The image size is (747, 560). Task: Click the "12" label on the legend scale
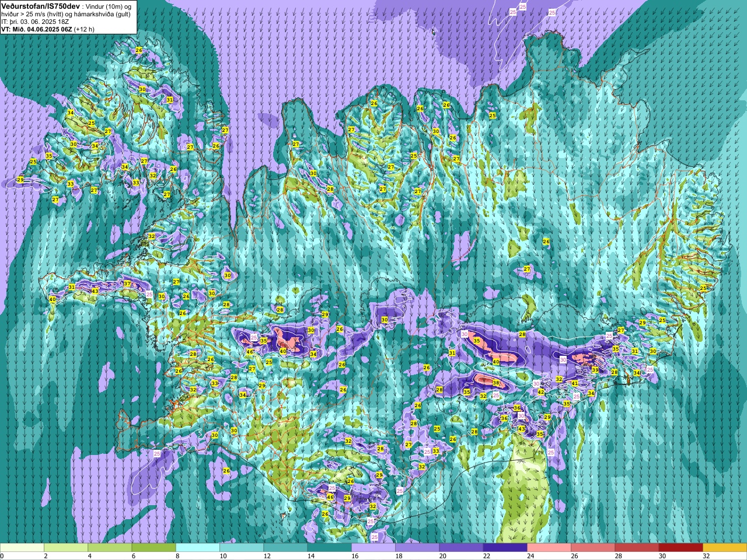click(x=267, y=556)
